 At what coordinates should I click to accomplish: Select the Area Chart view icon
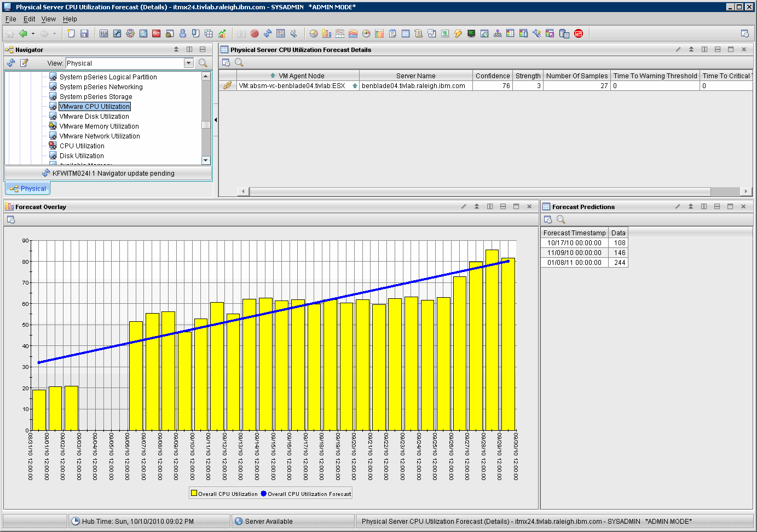(x=353, y=33)
